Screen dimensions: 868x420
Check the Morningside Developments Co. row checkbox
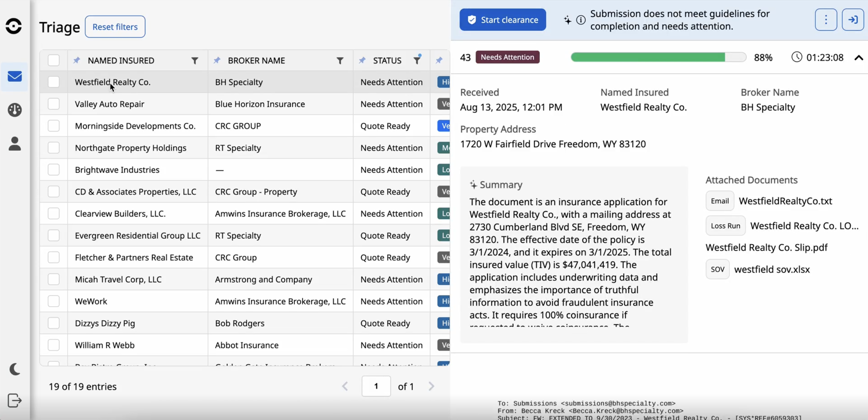[x=54, y=126]
